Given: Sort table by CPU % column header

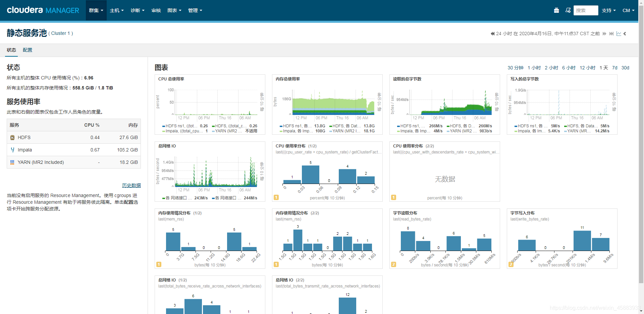Looking at the screenshot, I should (92, 125).
